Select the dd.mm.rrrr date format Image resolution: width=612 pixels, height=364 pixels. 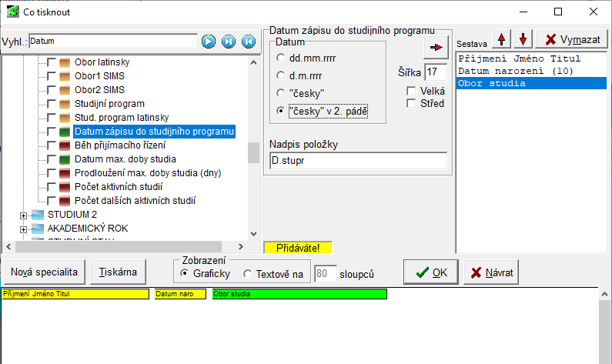coord(281,57)
